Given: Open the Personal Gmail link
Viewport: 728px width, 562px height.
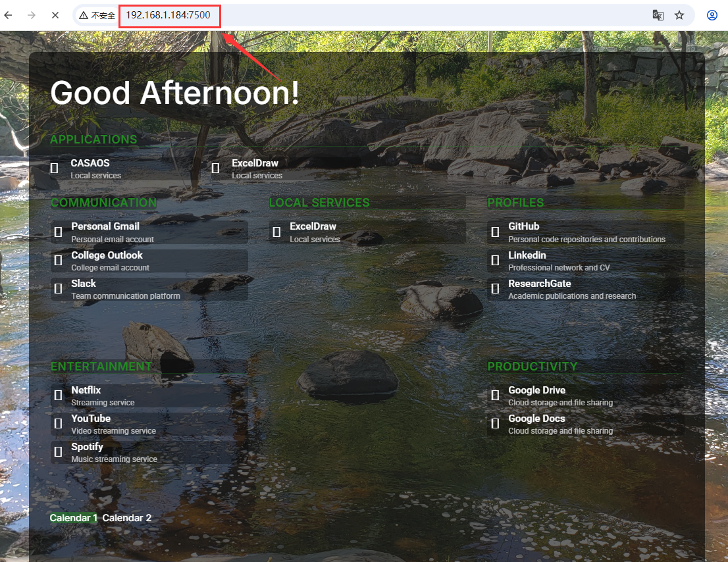Looking at the screenshot, I should pos(149,232).
